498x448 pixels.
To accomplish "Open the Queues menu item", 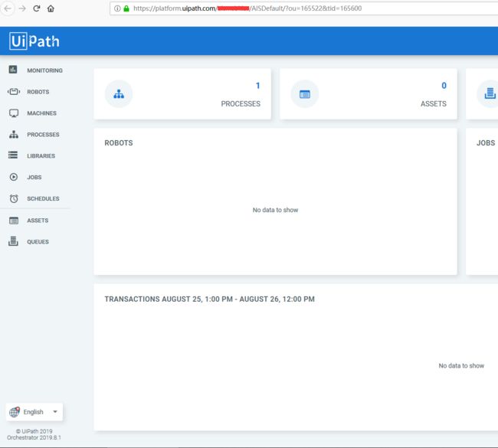I will click(x=38, y=242).
